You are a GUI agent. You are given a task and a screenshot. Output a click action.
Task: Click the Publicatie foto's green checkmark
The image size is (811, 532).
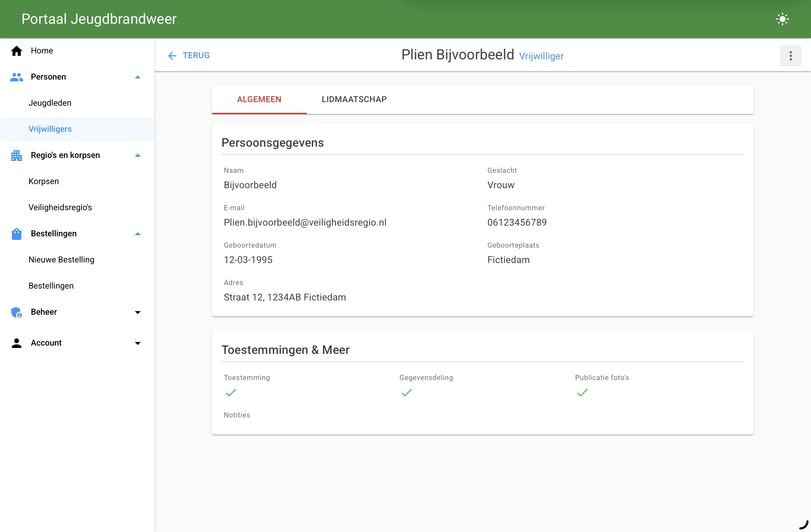(582, 392)
